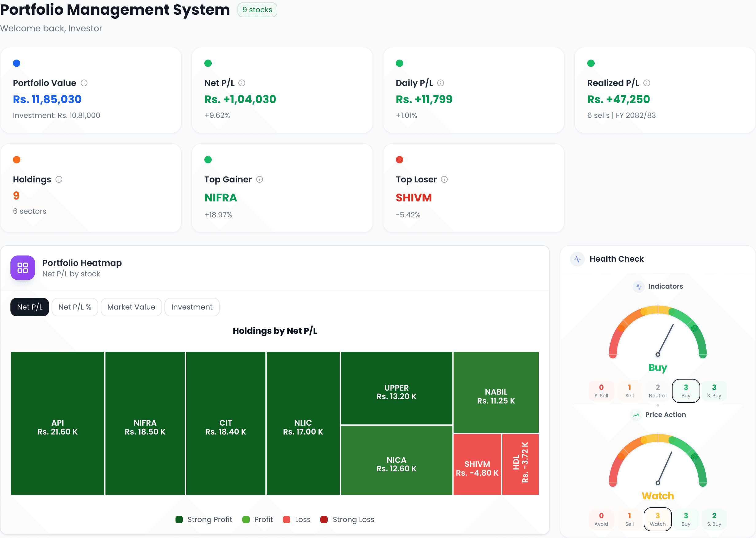
Task: Click net P/L value Rs. +1,04,030
Action: tap(240, 99)
